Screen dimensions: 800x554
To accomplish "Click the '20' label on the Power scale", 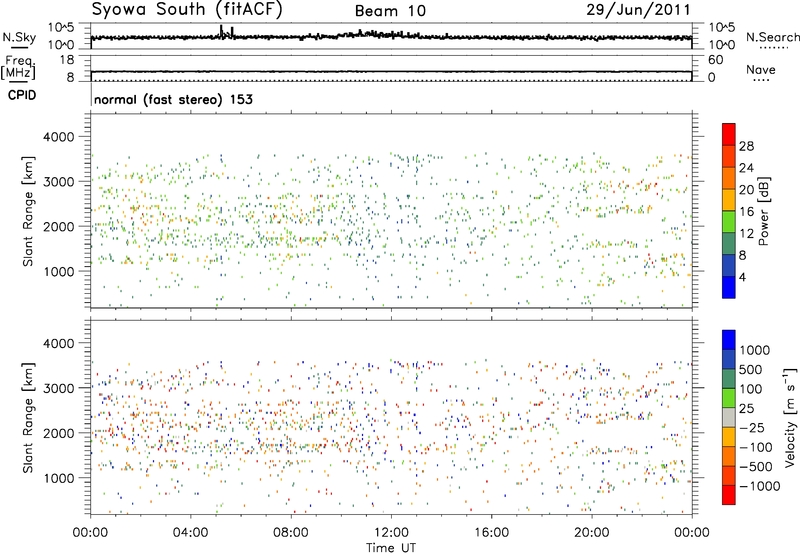I will pyautogui.click(x=746, y=190).
